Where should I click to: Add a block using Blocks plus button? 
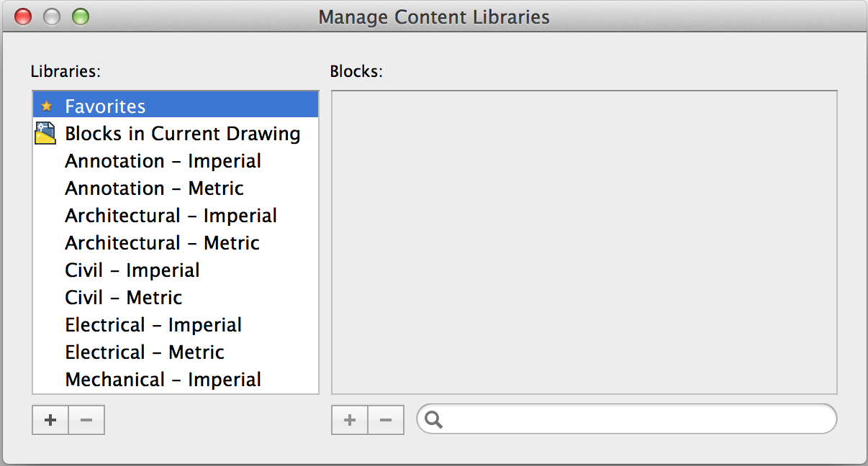[x=350, y=421]
